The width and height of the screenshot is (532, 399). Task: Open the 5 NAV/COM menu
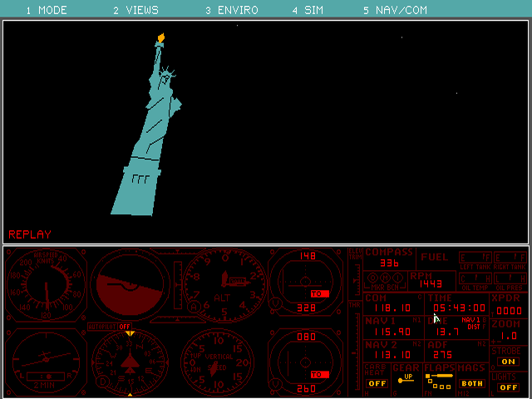click(396, 10)
